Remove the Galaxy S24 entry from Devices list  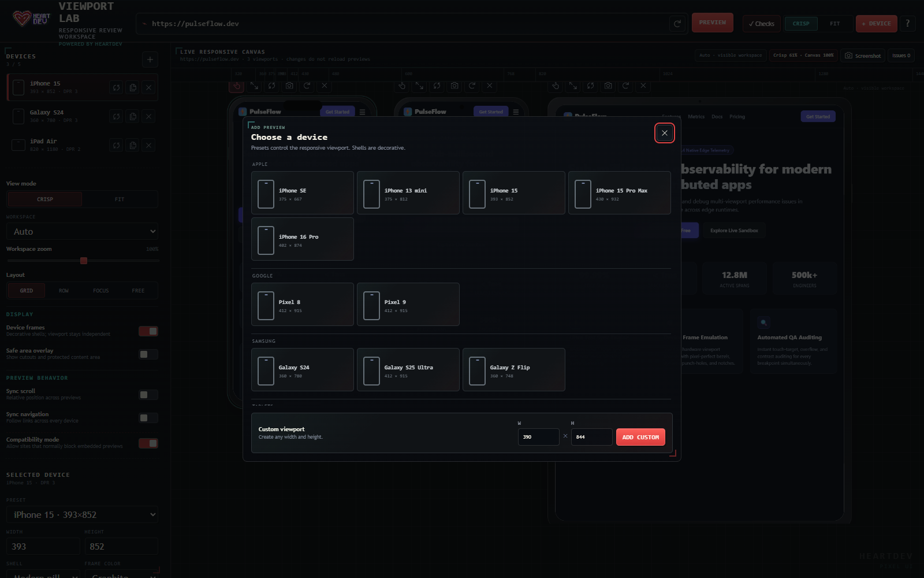coord(149,116)
